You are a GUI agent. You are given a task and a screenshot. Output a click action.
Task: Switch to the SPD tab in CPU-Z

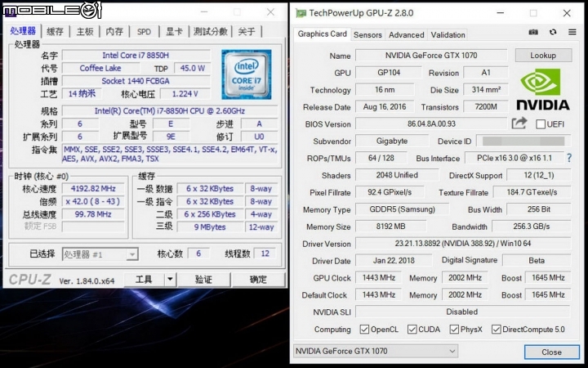(x=144, y=32)
